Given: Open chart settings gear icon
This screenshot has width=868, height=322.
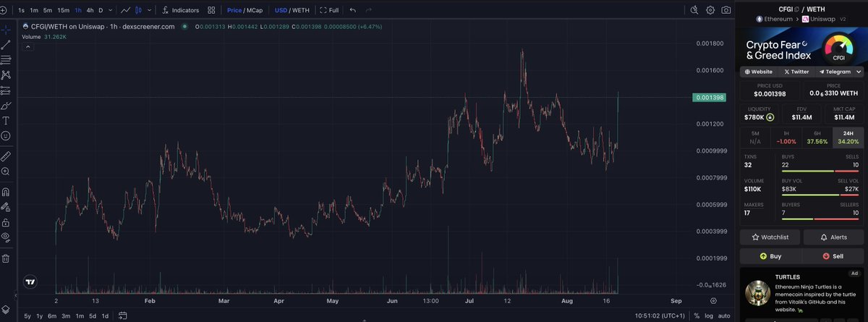Looking at the screenshot, I should coord(710,10).
